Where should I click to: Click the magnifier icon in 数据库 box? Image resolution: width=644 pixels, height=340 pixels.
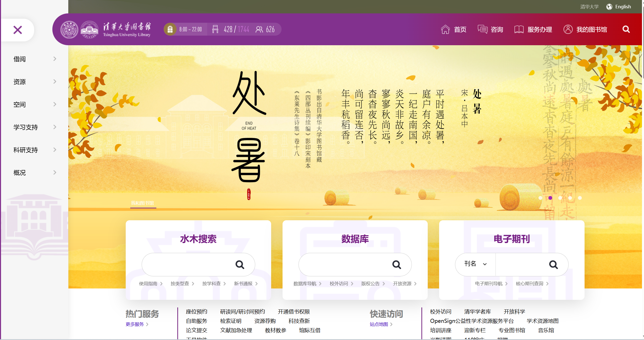click(x=397, y=264)
